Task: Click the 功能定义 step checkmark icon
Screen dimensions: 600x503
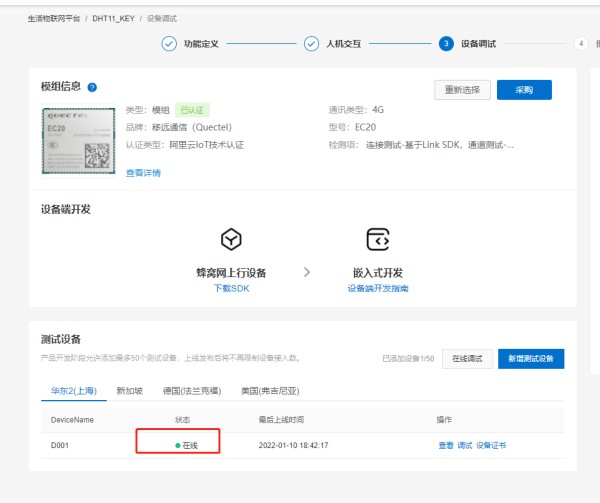Action: point(168,44)
